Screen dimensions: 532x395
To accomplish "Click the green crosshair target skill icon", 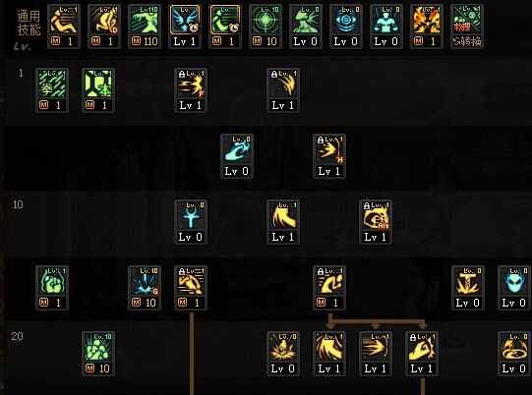I will (266, 27).
